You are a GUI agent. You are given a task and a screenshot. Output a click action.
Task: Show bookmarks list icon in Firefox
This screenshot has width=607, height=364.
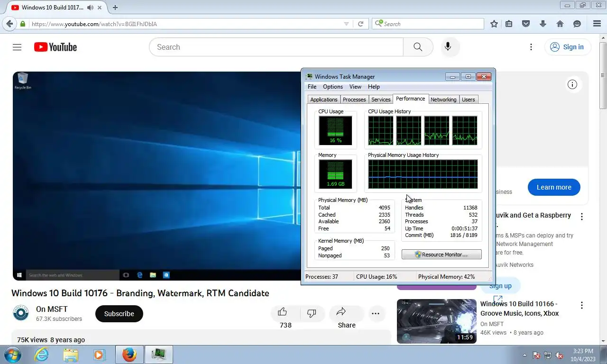509,24
